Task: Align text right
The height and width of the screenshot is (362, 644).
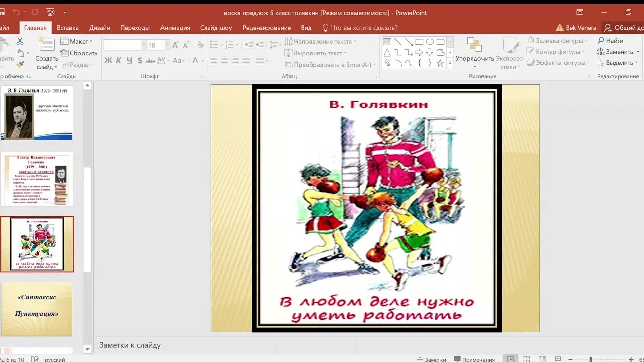Action: (x=235, y=61)
